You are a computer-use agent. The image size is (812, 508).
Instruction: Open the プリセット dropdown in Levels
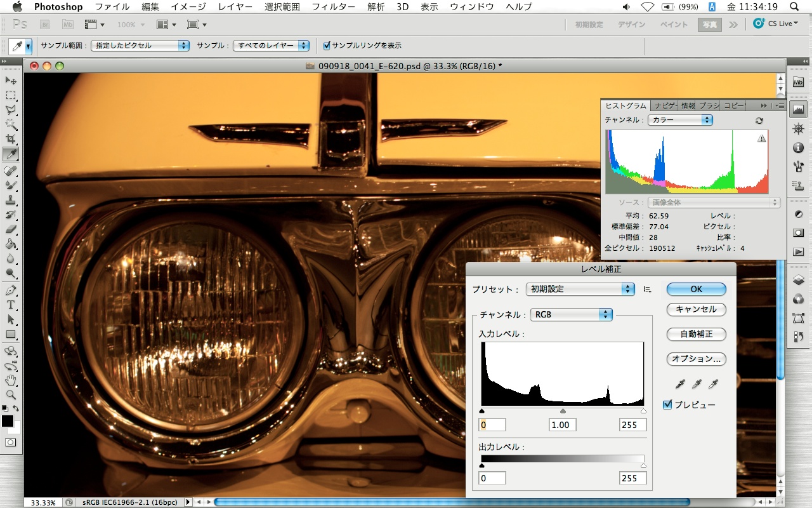tap(579, 289)
